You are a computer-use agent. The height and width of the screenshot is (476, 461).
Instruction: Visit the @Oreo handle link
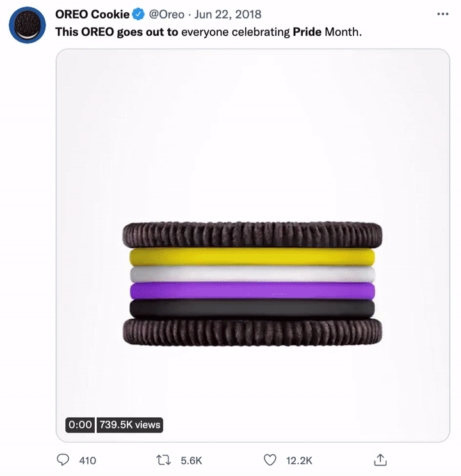(x=166, y=14)
